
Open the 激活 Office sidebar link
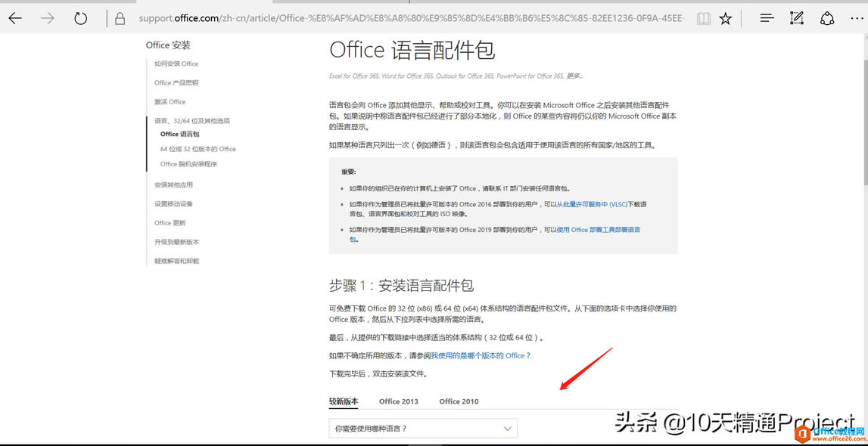[170, 102]
